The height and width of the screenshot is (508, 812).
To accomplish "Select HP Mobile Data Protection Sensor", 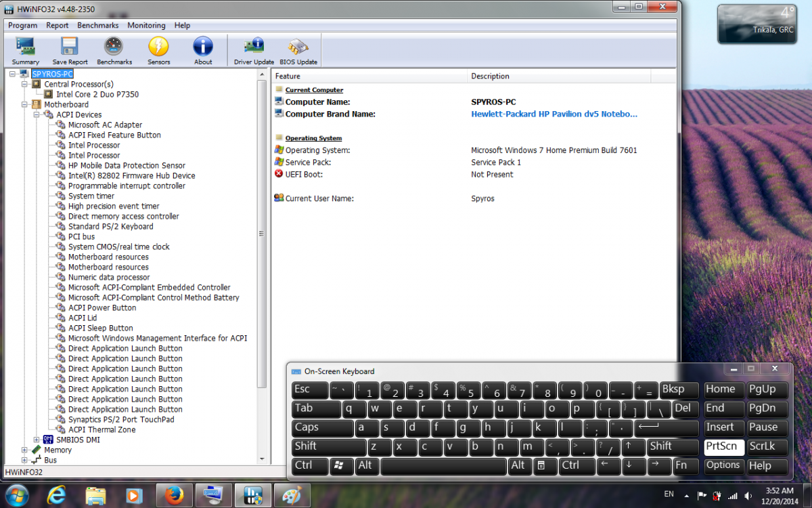I will point(127,165).
